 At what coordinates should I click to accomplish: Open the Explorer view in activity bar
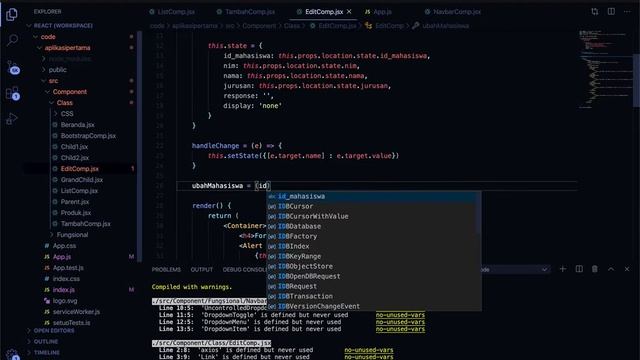pos(12,14)
